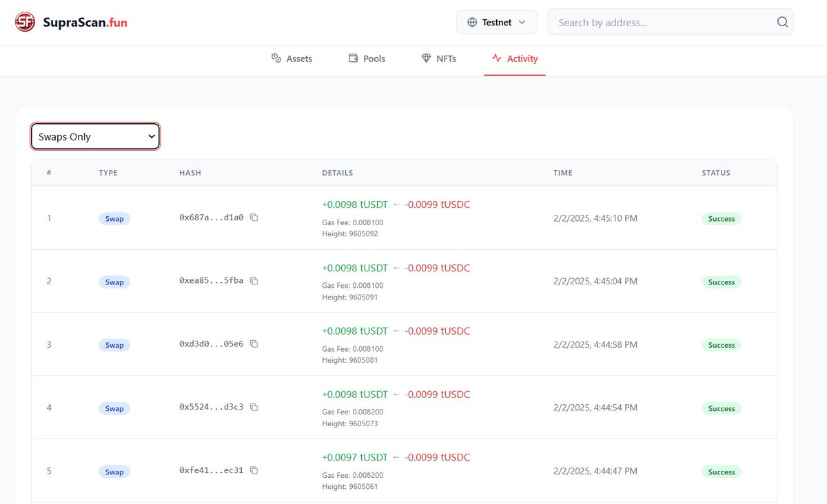Copy hash 0x5524...d3c3
This screenshot has height=504, width=827.
click(x=254, y=407)
